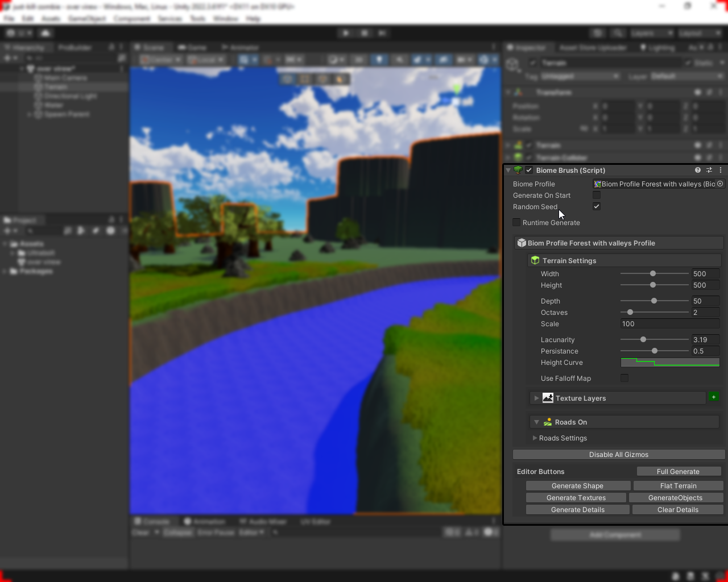Screen dimensions: 728x582
Task: Open the search icon in top toolbar
Action: pos(618,33)
